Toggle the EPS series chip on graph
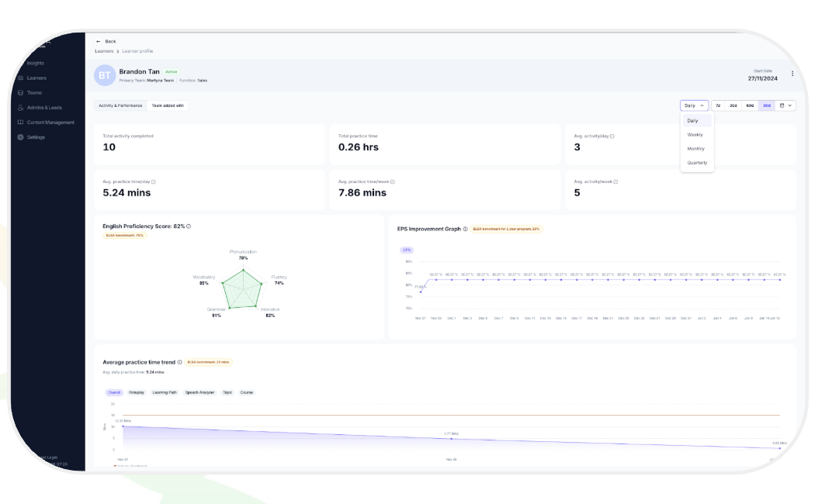This screenshot has width=818, height=504. 407,250
